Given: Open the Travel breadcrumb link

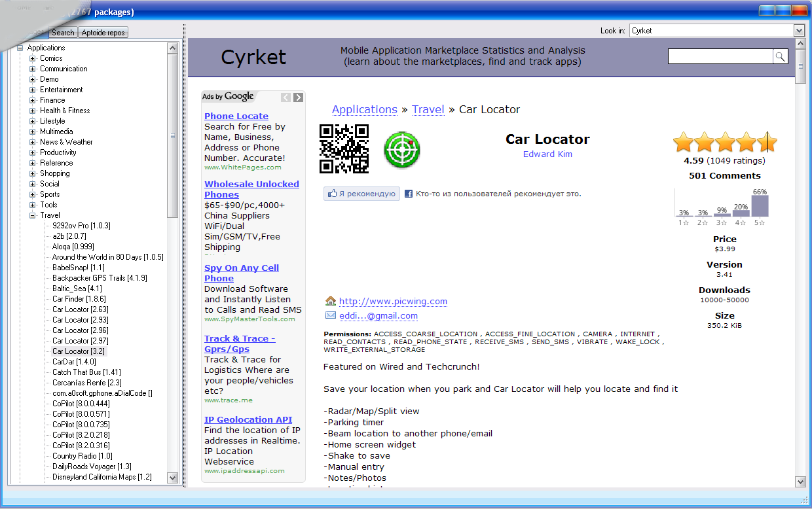Looking at the screenshot, I should pos(428,109).
